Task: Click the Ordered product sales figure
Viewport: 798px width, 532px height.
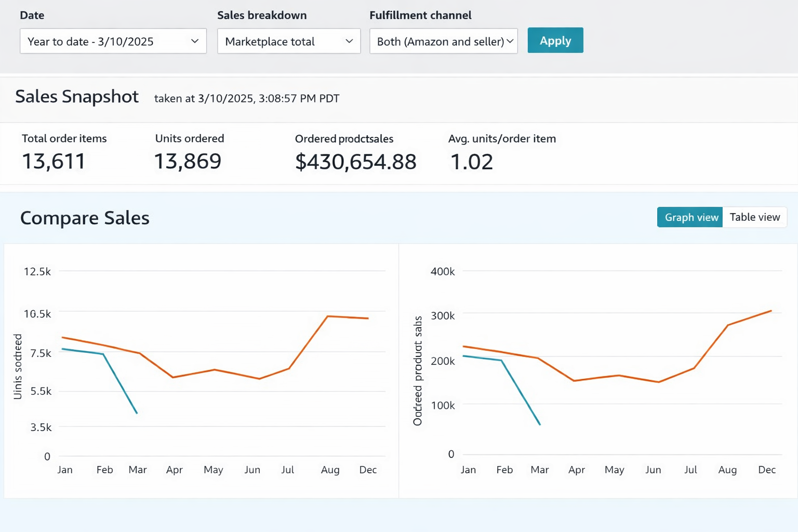Action: [355, 162]
